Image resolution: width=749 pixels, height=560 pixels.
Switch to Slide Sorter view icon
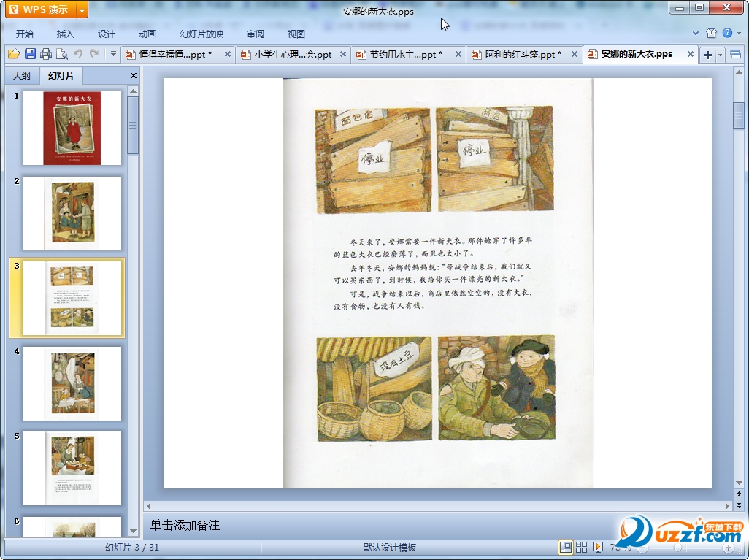click(581, 547)
